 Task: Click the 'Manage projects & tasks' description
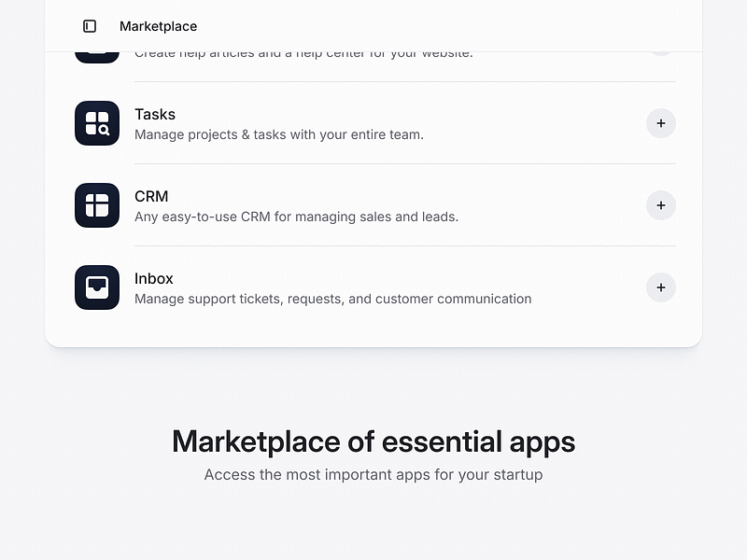click(279, 134)
